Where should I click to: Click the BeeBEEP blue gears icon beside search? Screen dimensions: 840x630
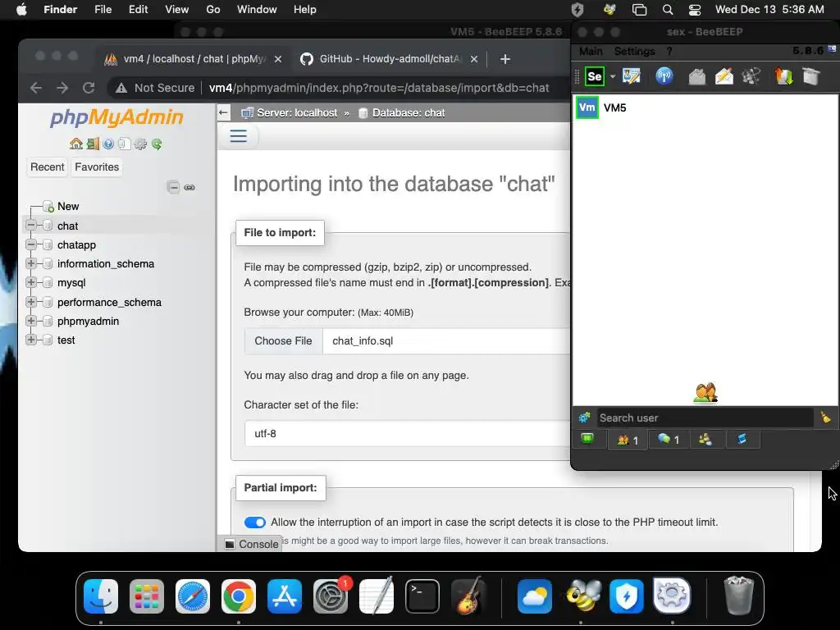584,418
